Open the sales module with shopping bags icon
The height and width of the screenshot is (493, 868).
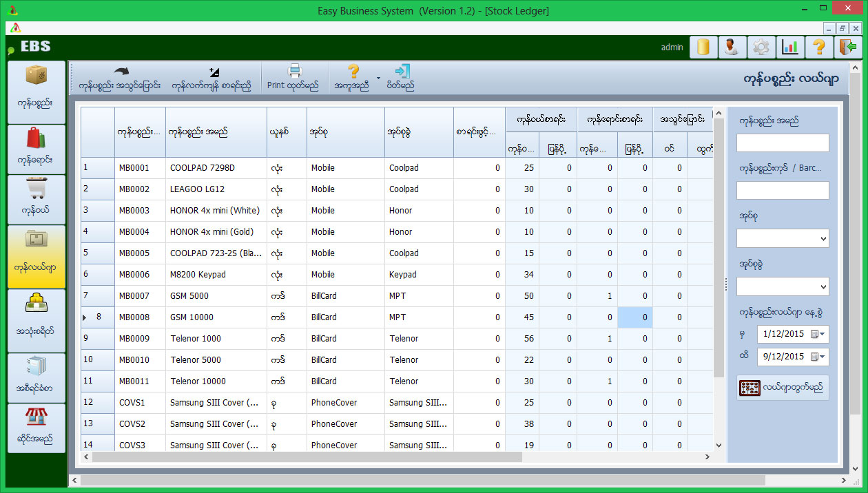click(x=37, y=149)
